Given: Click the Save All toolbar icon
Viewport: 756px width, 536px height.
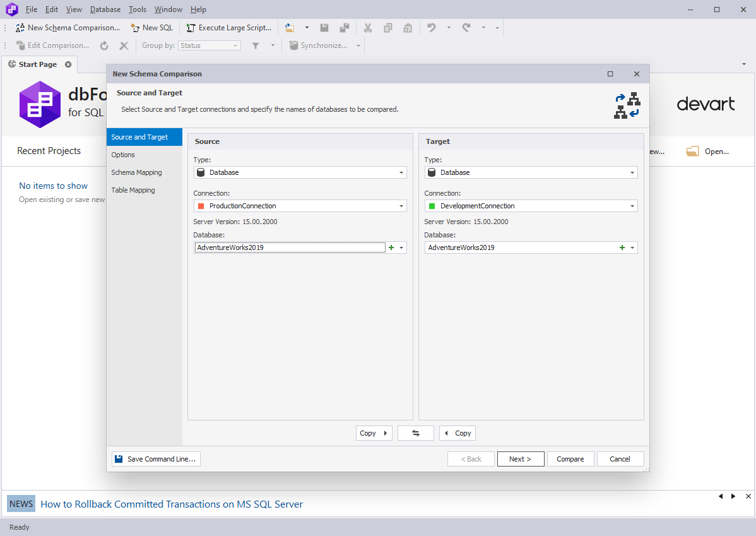Looking at the screenshot, I should pos(345,28).
